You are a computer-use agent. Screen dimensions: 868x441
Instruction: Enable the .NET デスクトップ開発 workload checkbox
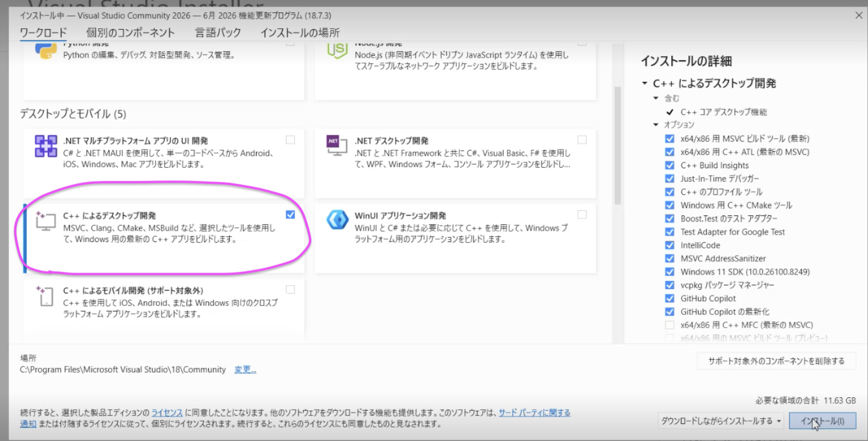coord(582,140)
